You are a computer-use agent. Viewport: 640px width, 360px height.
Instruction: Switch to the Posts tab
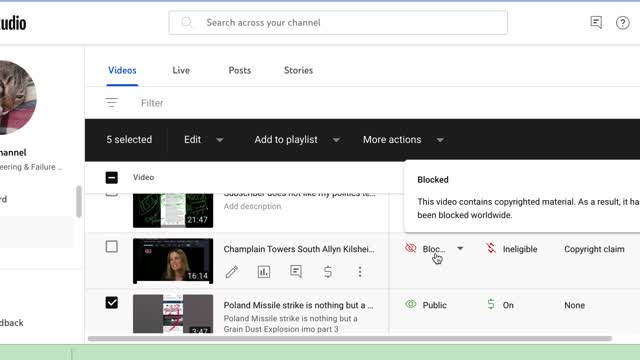[x=240, y=70]
